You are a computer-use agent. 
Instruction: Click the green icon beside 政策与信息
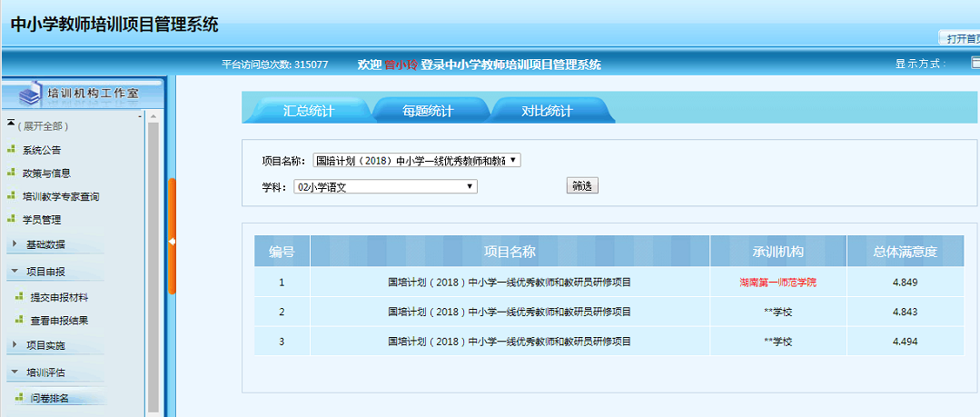pyautogui.click(x=12, y=173)
